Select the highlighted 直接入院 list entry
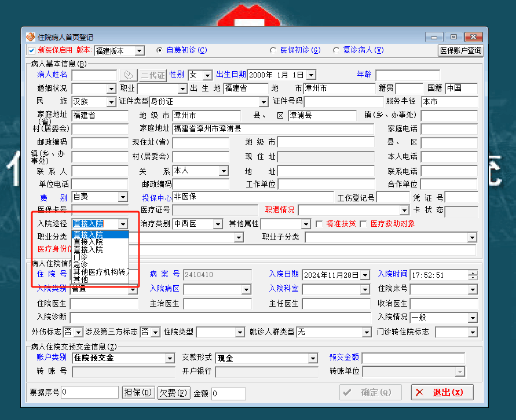 pos(100,234)
